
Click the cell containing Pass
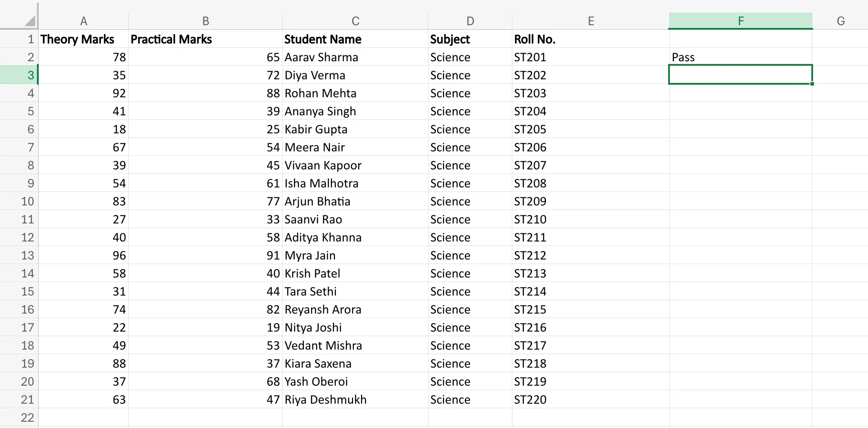(x=741, y=57)
